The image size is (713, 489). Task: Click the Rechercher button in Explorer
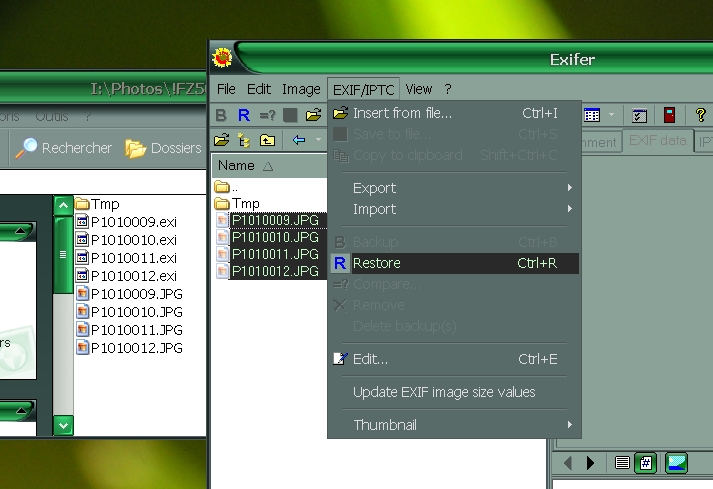coord(65,148)
